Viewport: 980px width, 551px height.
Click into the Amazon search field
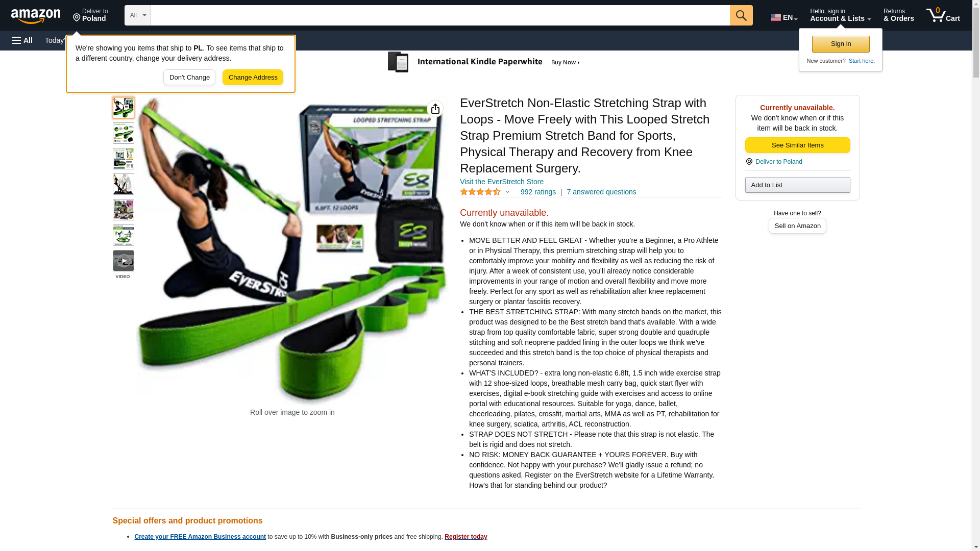[440, 15]
